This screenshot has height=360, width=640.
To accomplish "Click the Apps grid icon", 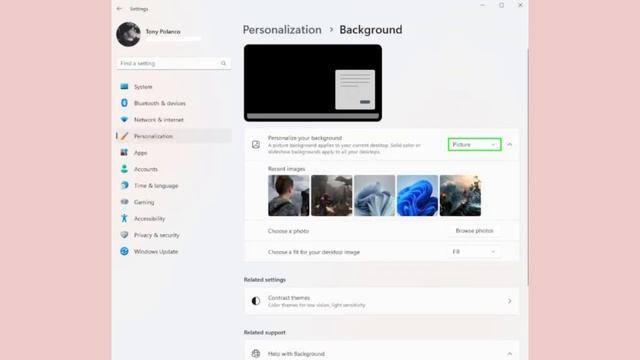I will [124, 152].
